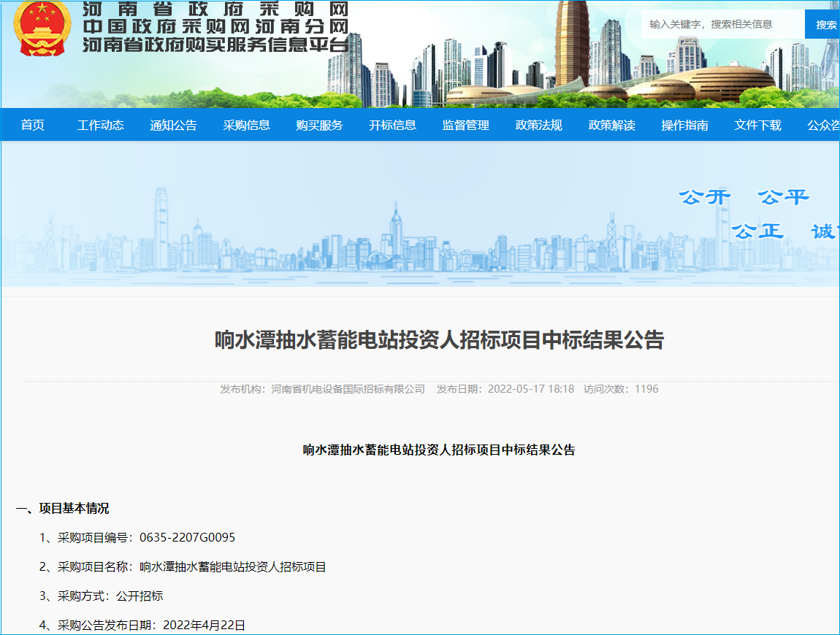Screen dimensions: 840x635
Task: Click 监督管理 in navigation bar
Action: [466, 126]
